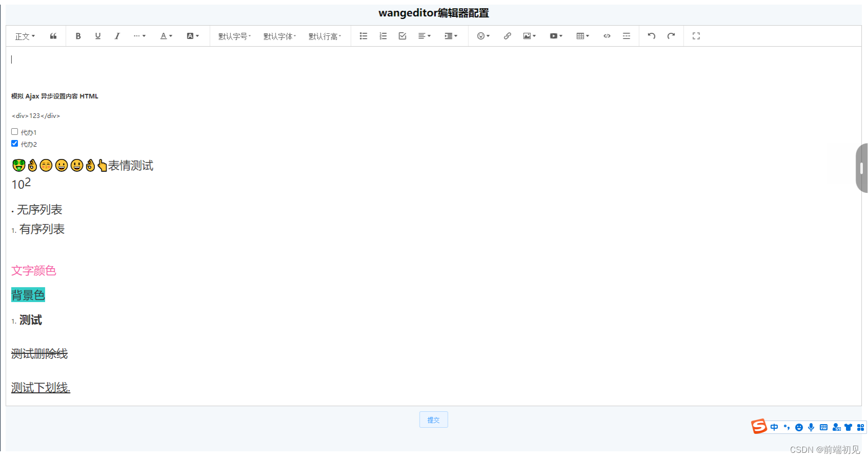Toggle underline formatting
Screen dimensions: 868x459
point(97,36)
